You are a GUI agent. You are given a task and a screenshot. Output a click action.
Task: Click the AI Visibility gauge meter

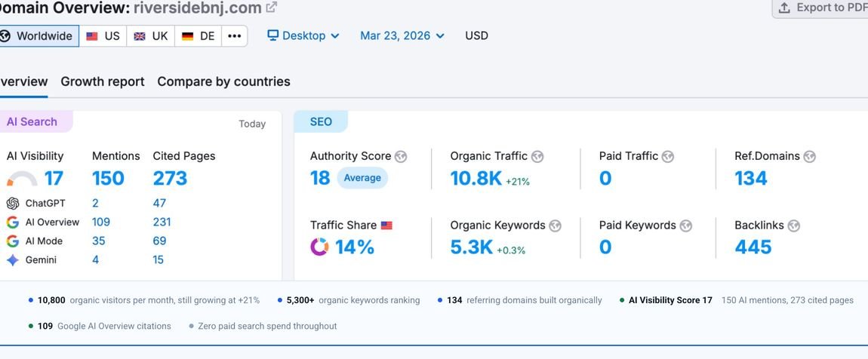pyautogui.click(x=22, y=179)
